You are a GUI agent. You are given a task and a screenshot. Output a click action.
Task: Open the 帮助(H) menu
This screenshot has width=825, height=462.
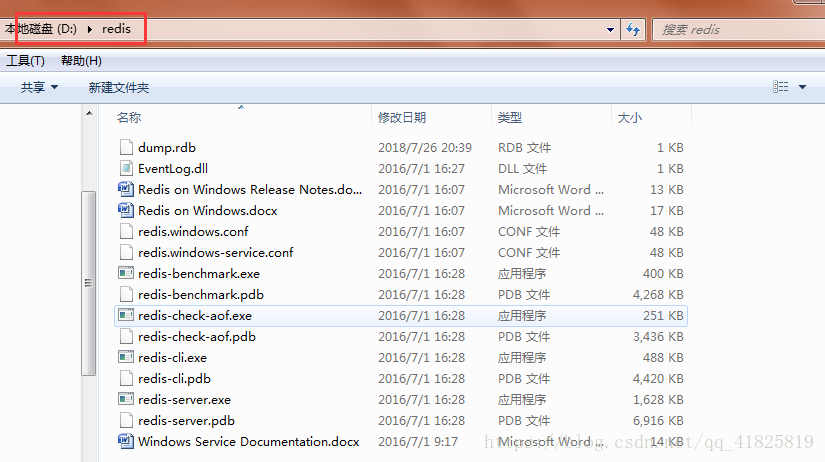(x=81, y=61)
